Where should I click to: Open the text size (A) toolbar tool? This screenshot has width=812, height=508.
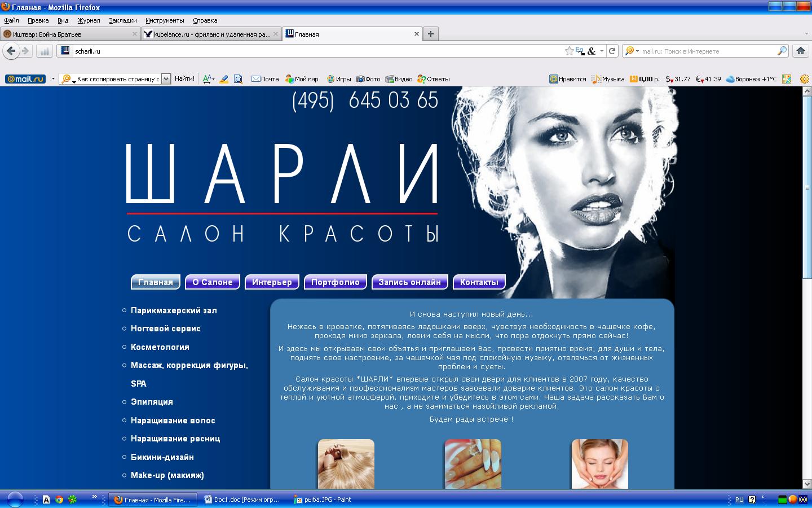pyautogui.click(x=208, y=79)
